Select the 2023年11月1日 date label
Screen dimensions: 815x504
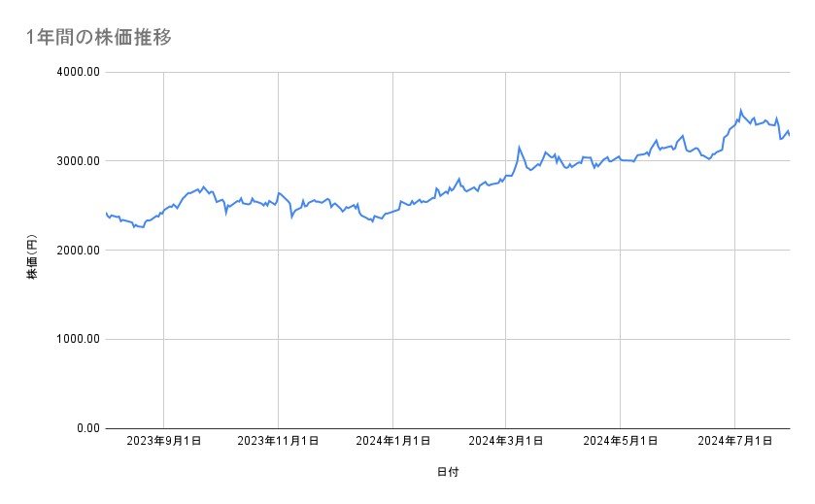(278, 442)
